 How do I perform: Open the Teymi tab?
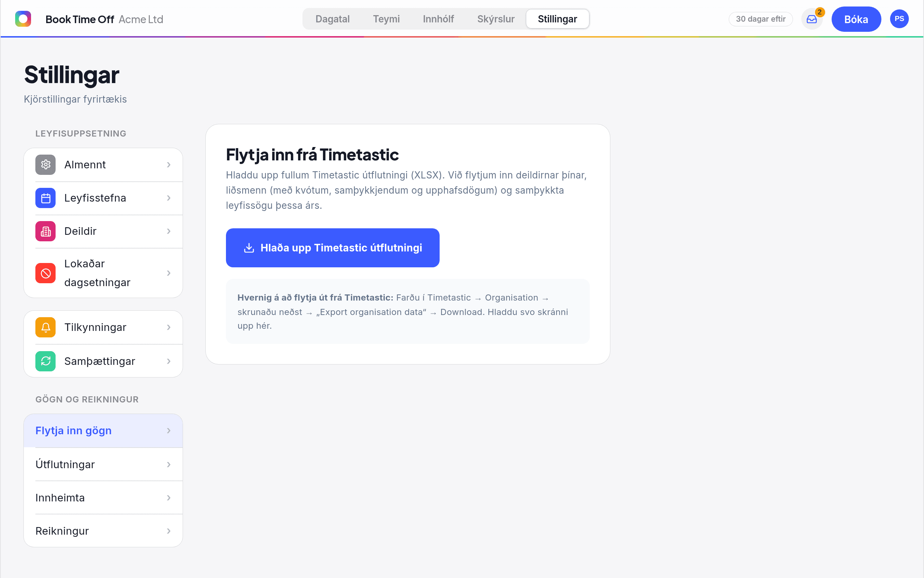coord(386,19)
